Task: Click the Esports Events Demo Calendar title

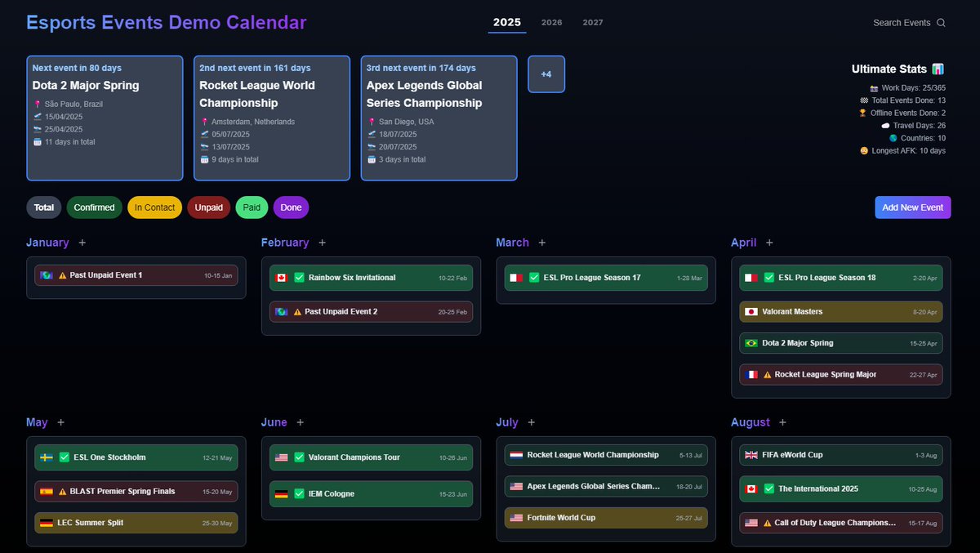Action: pos(167,23)
